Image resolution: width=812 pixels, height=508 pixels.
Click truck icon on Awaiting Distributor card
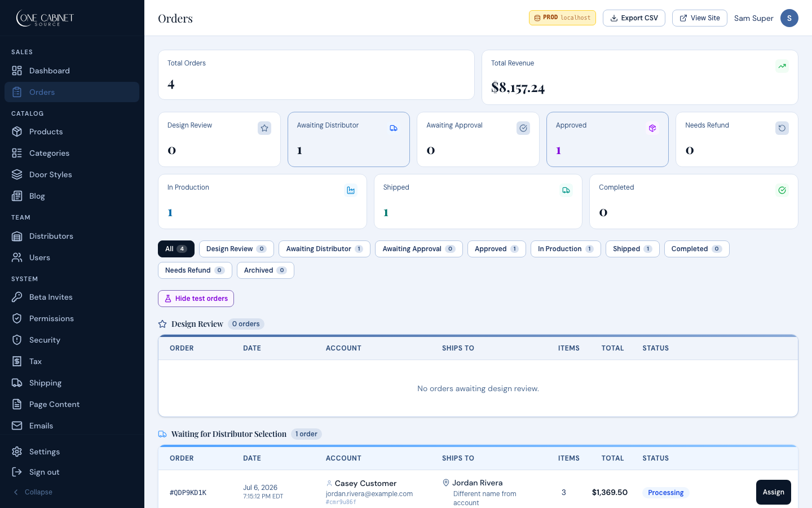click(394, 128)
